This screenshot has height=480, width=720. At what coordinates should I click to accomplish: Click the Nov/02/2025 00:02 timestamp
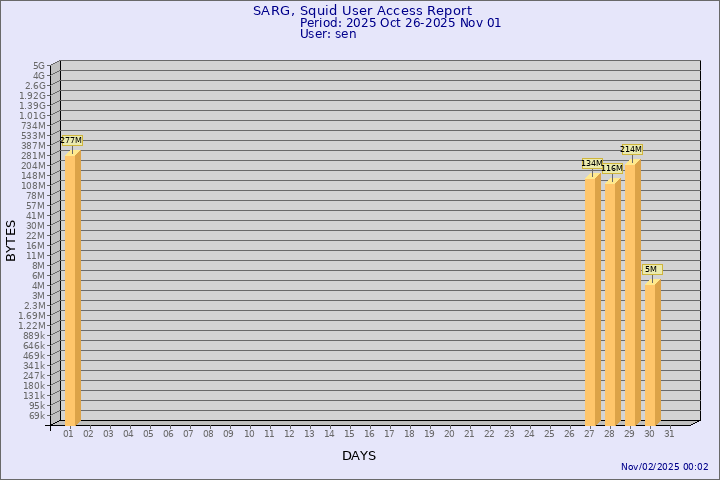(x=664, y=467)
